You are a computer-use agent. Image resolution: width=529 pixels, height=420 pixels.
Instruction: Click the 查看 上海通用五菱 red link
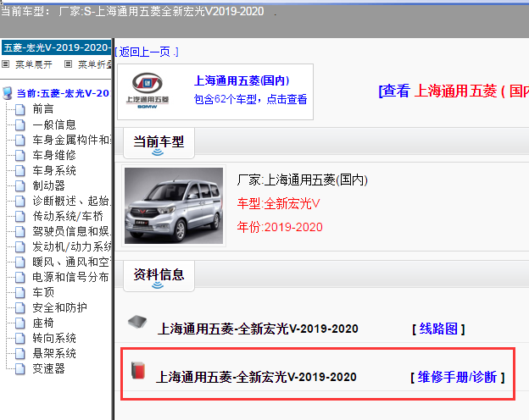click(x=454, y=91)
